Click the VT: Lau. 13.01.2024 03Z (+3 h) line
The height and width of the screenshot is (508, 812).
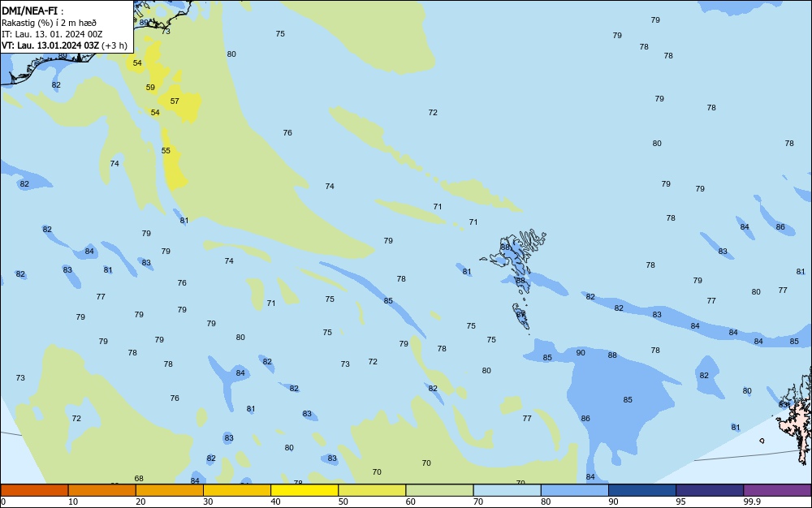click(64, 45)
